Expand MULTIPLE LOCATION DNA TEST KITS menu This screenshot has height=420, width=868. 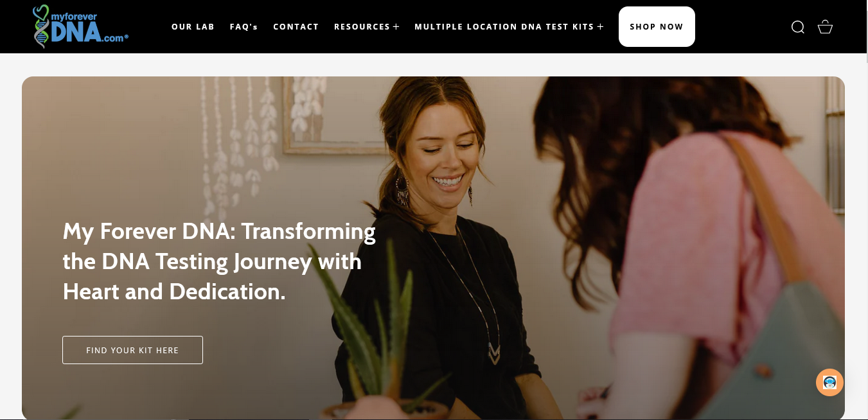coord(509,27)
